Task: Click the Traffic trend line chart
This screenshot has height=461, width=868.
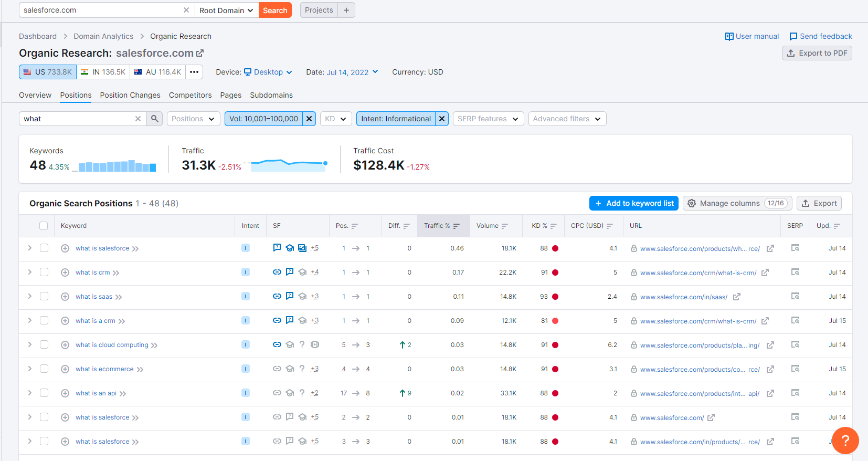Action: 289,165
